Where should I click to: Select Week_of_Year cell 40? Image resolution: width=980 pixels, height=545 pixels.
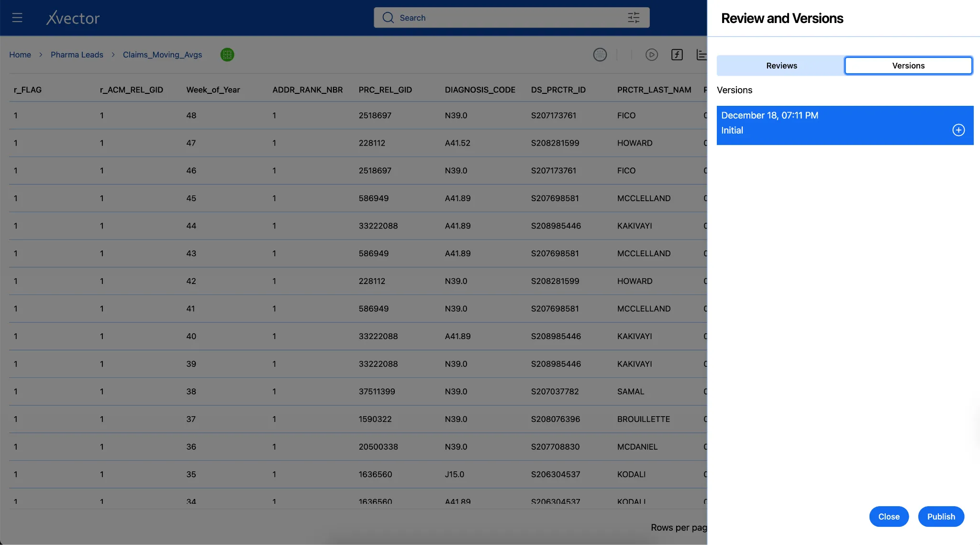pos(191,336)
